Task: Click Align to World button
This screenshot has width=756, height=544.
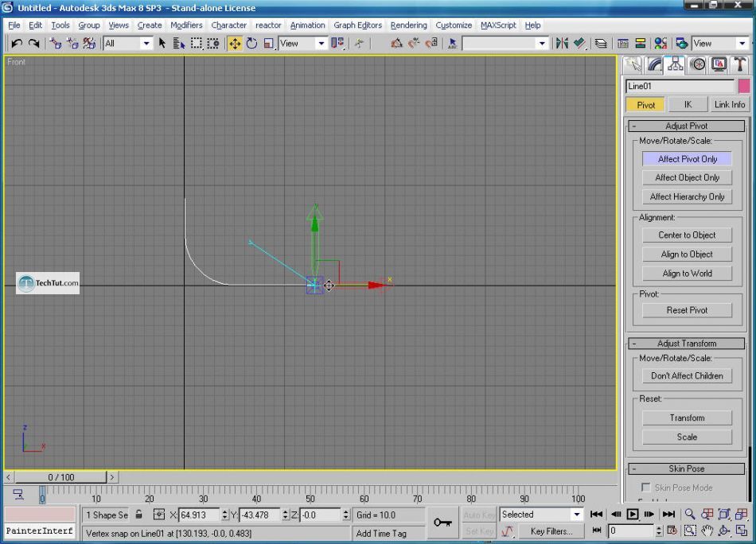Action: (687, 274)
